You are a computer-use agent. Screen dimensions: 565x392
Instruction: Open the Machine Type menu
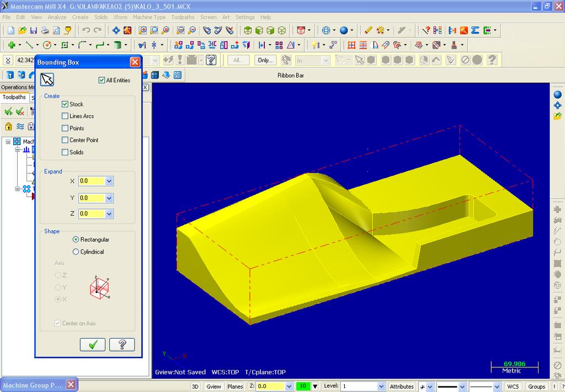click(149, 17)
